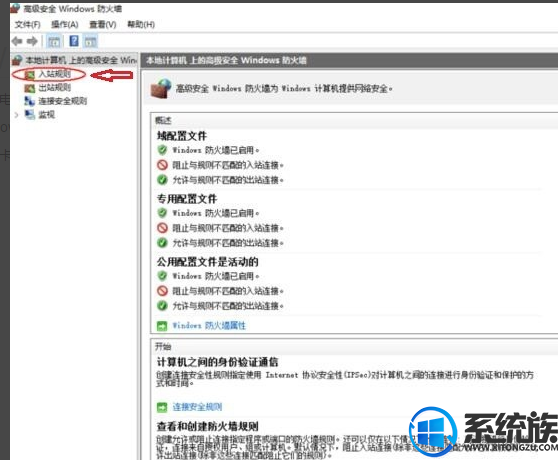The width and height of the screenshot is (558, 460).
Task: Click green arrow icon beside Windows 防火墙属性
Action: coord(162,326)
